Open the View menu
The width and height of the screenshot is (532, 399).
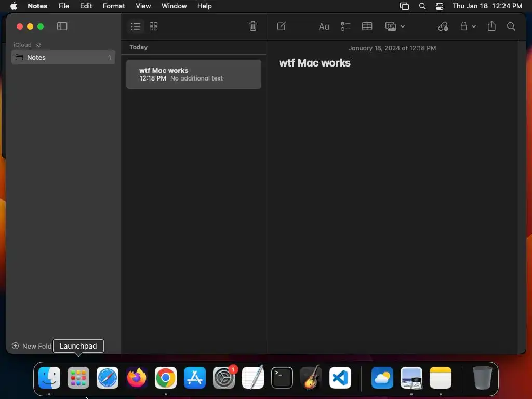pos(143,6)
